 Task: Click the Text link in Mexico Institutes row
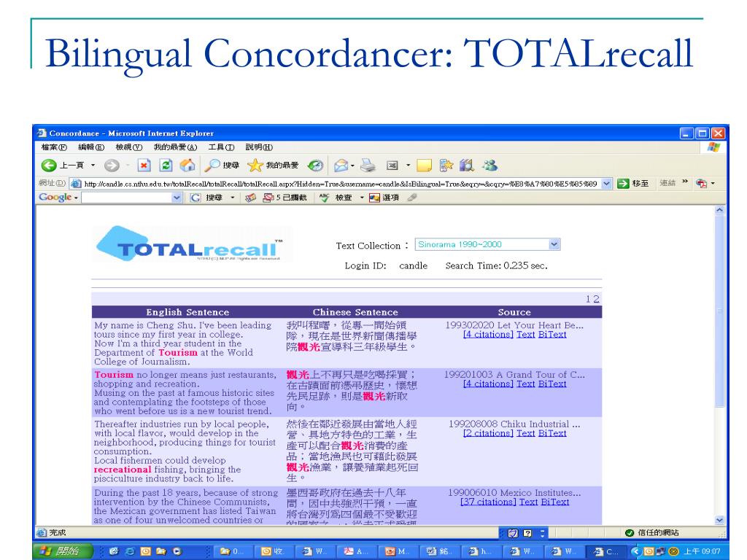coord(528,502)
